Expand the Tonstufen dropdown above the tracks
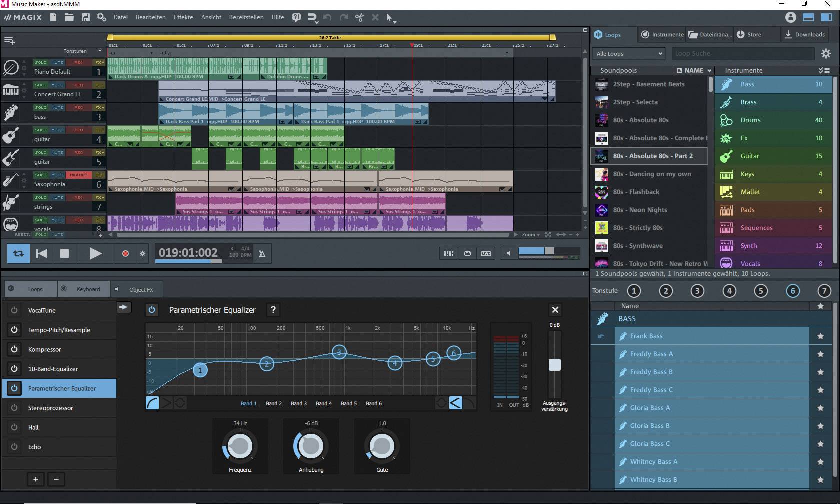The width and height of the screenshot is (840, 504). click(x=83, y=51)
